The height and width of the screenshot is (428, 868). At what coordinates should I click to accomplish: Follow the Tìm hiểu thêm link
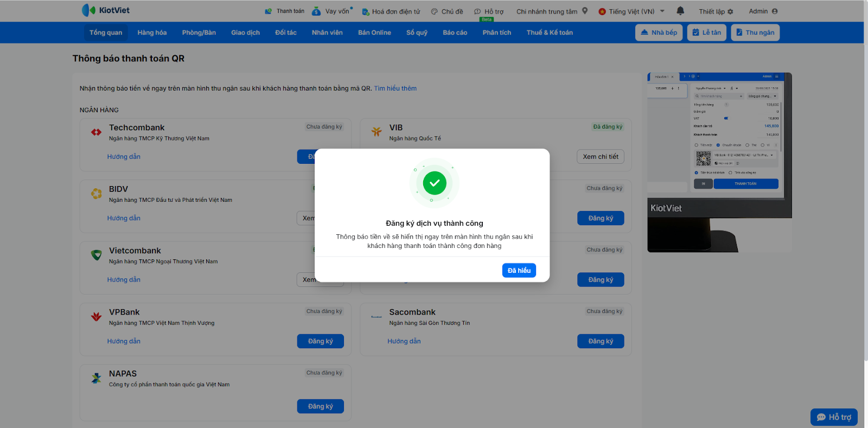(x=395, y=88)
